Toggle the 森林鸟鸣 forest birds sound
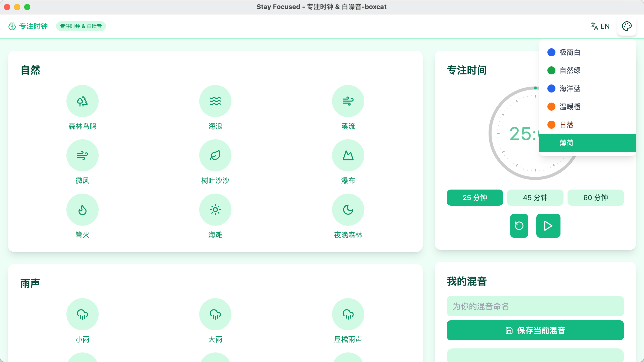644x362 pixels. coord(82,101)
